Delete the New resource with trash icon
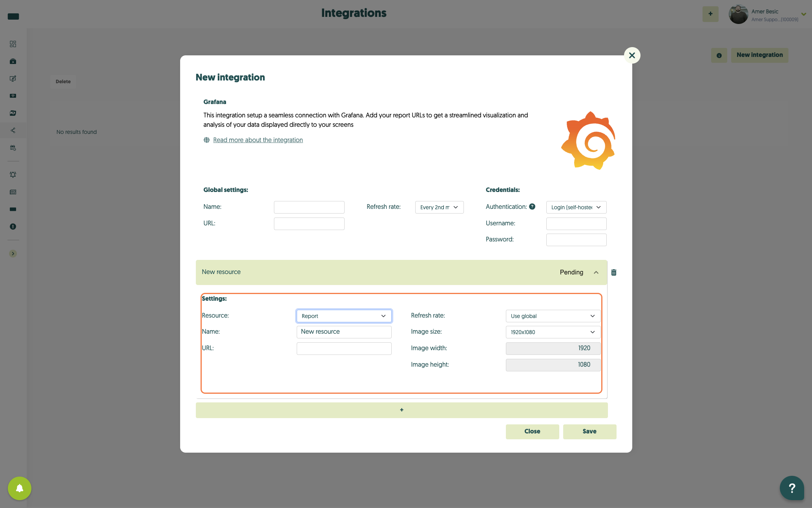 coord(614,272)
